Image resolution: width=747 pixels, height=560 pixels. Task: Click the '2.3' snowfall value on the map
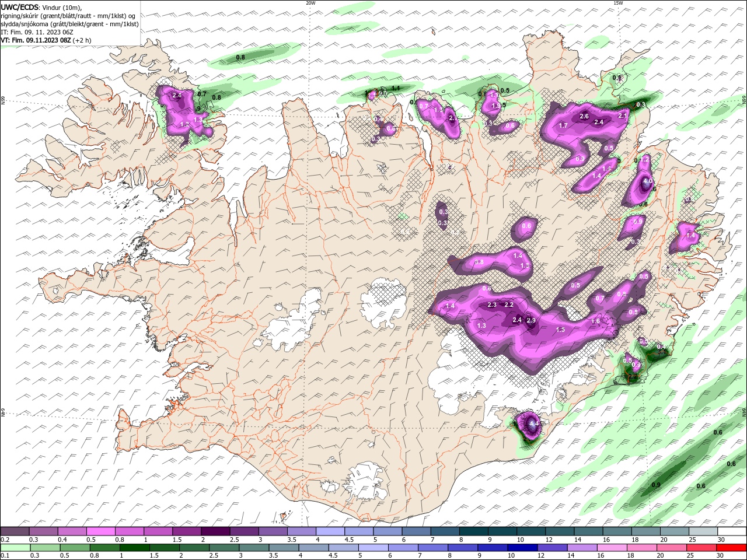coord(492,304)
